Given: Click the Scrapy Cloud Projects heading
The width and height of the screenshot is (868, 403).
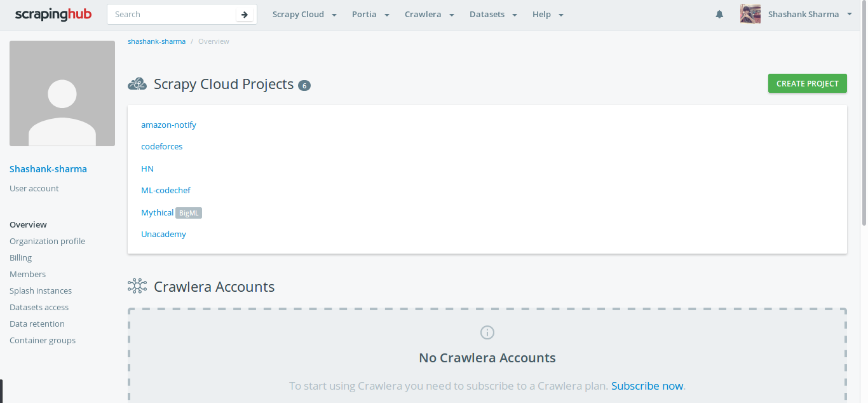Looking at the screenshot, I should tap(224, 84).
